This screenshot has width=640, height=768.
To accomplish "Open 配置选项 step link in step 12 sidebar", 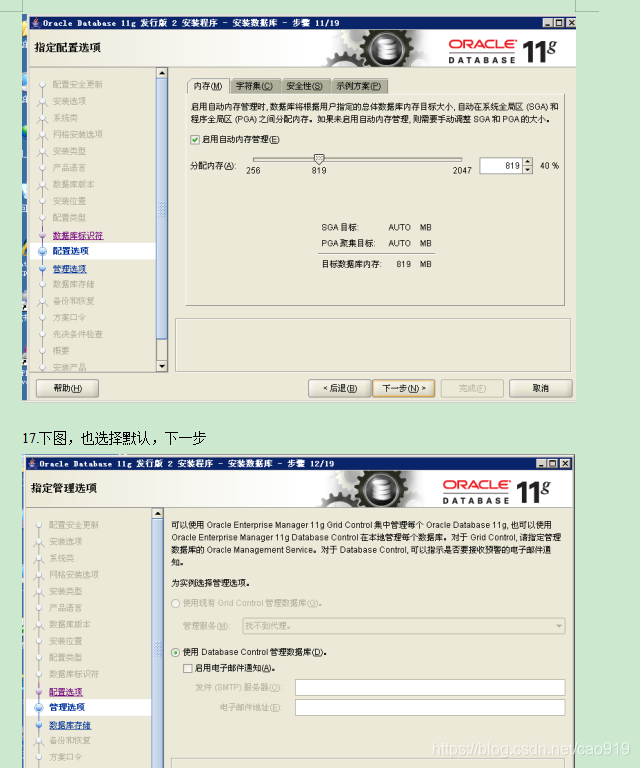I will (66, 692).
